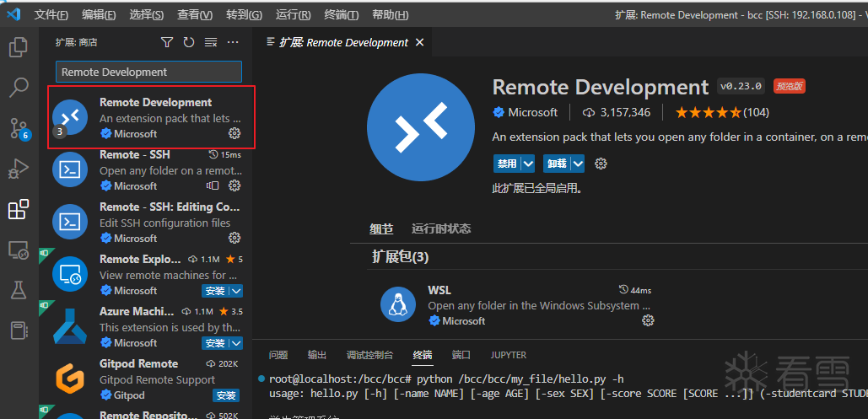868x419 pixels.
Task: Expand install dropdown for Azure Machine Learning
Action: point(236,343)
